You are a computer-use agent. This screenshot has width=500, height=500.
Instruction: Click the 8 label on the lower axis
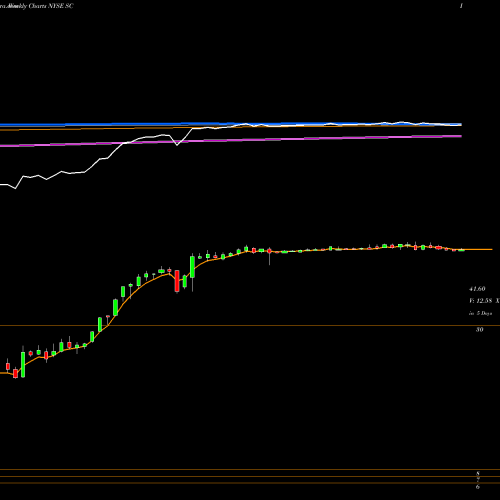click(478, 473)
